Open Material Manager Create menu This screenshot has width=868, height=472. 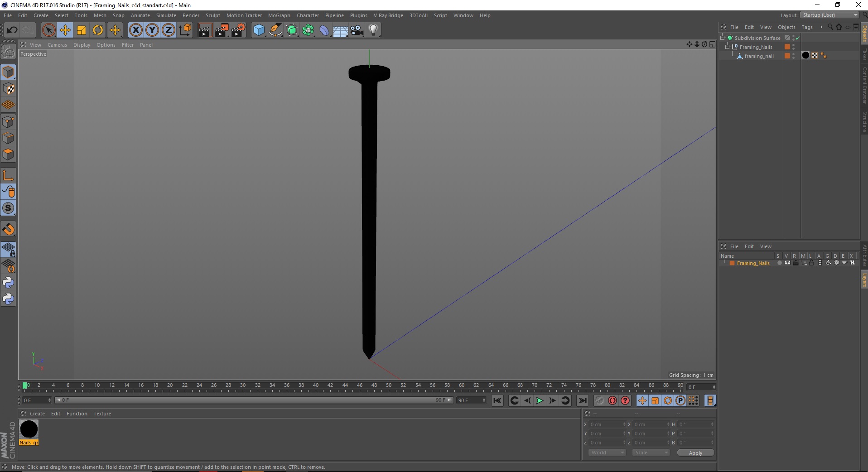coord(37,414)
